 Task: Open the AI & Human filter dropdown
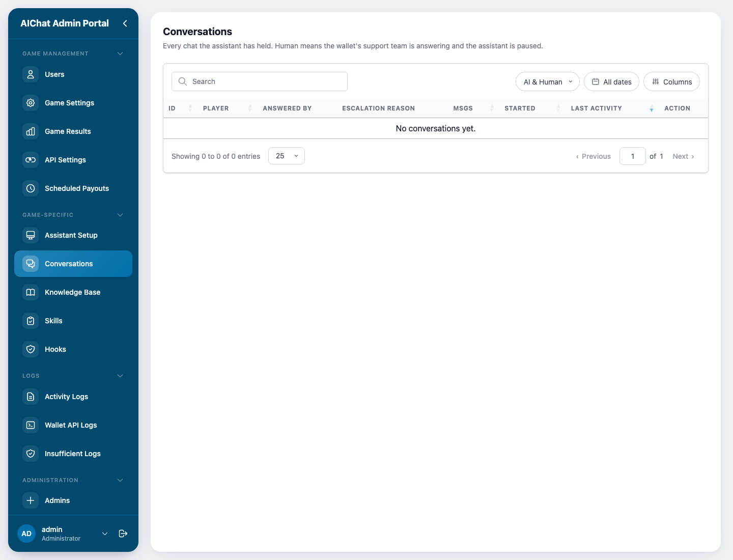tap(548, 81)
